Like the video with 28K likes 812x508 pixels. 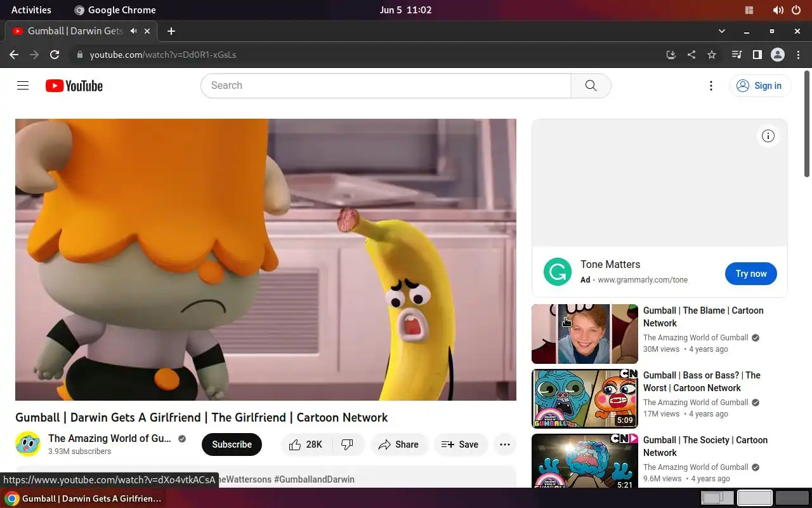click(306, 444)
